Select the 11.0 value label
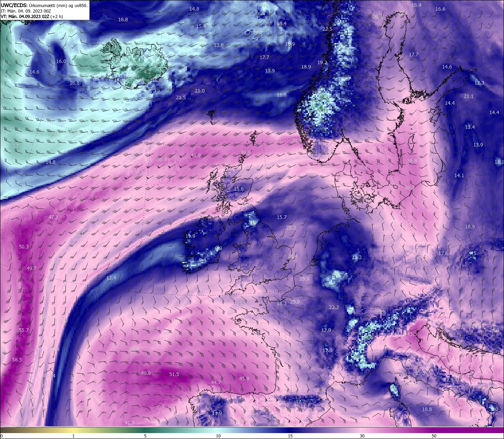 [x=327, y=350]
